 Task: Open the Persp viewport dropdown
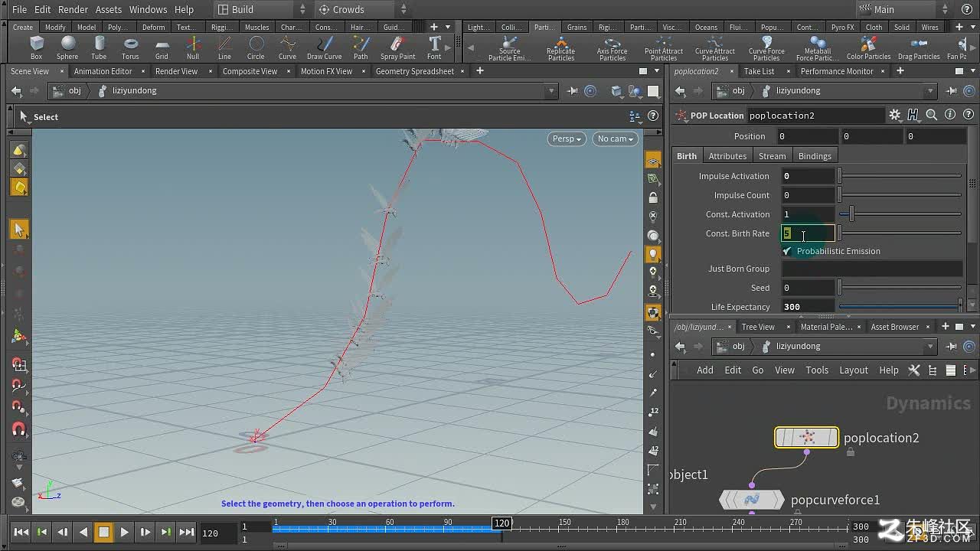567,139
